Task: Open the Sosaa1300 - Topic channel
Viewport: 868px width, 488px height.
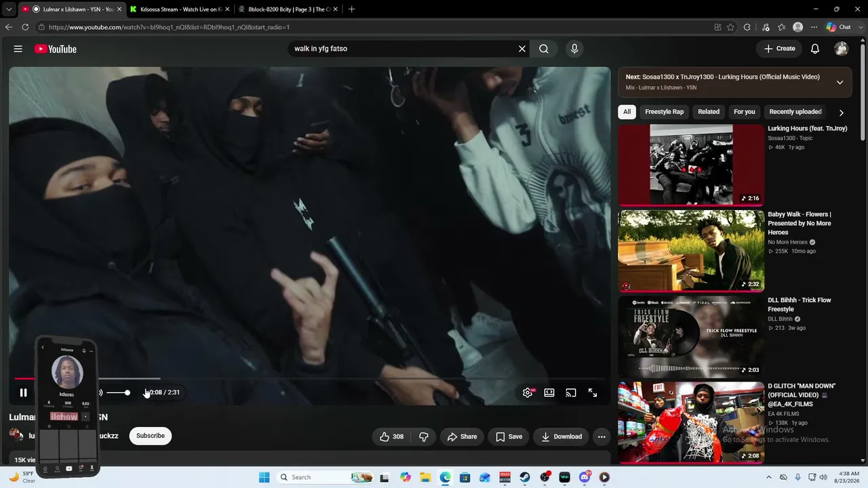Action: (x=790, y=138)
